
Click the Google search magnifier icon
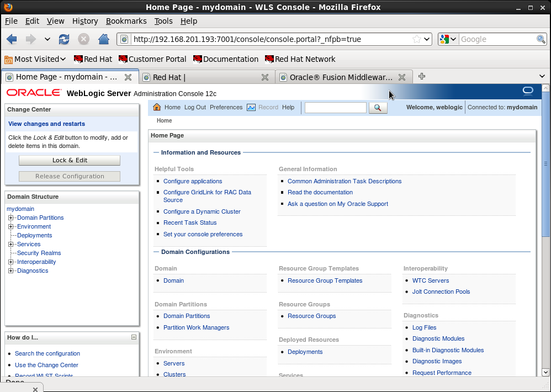click(x=541, y=39)
